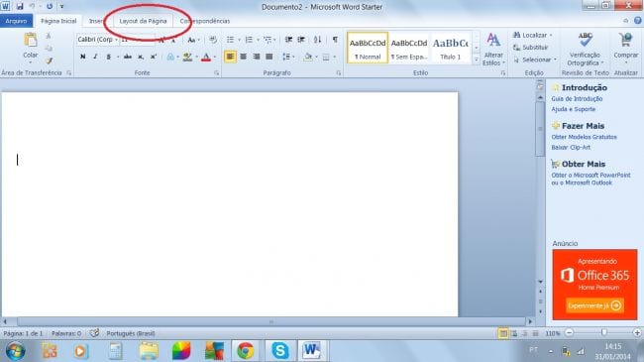Viewport: 644px width, 362px height.
Task: Open the Line Spacing dropdown
Action: [x=288, y=57]
